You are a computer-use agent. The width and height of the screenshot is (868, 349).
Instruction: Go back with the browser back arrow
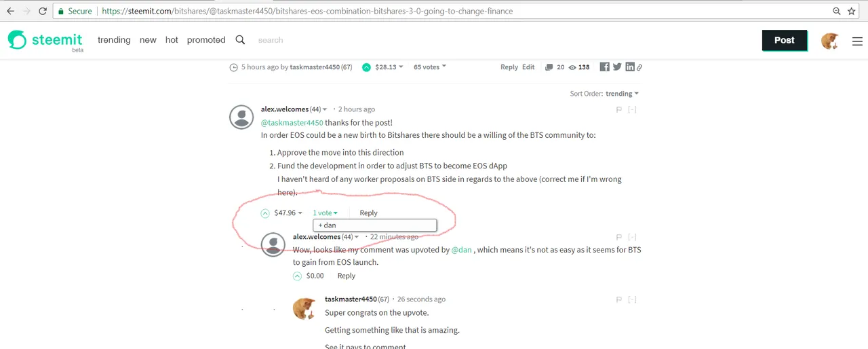10,12
